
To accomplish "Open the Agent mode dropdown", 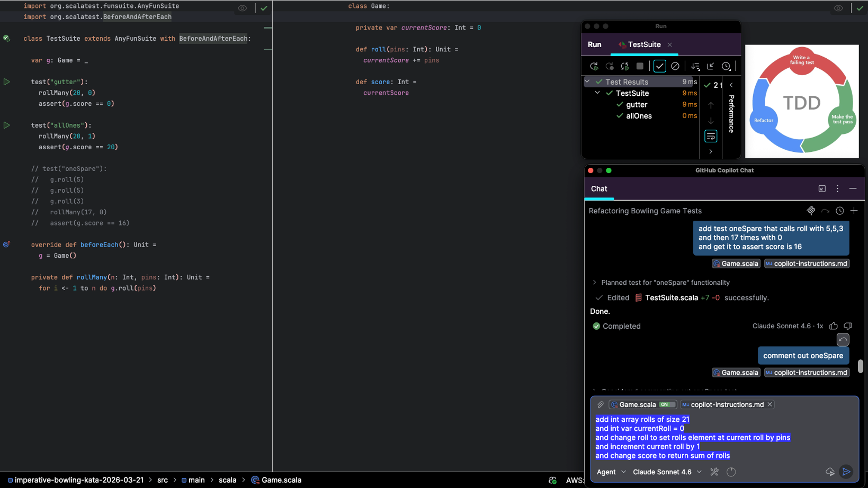I will click(611, 472).
